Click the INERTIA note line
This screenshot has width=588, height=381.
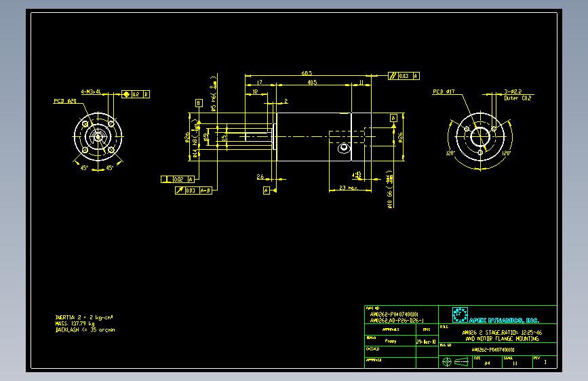click(84, 317)
